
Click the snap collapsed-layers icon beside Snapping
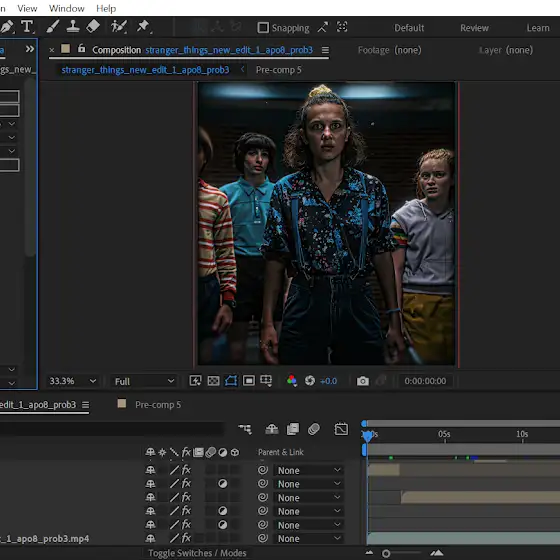322,28
